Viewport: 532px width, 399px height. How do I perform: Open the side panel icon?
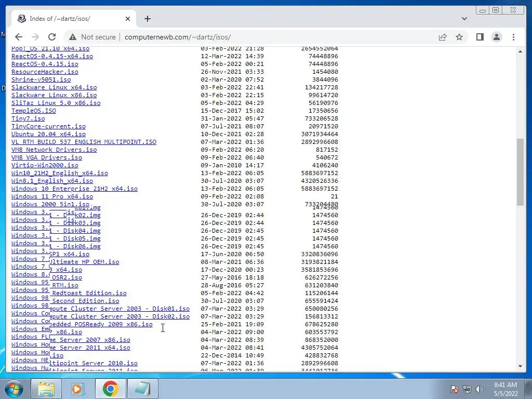coord(480,37)
